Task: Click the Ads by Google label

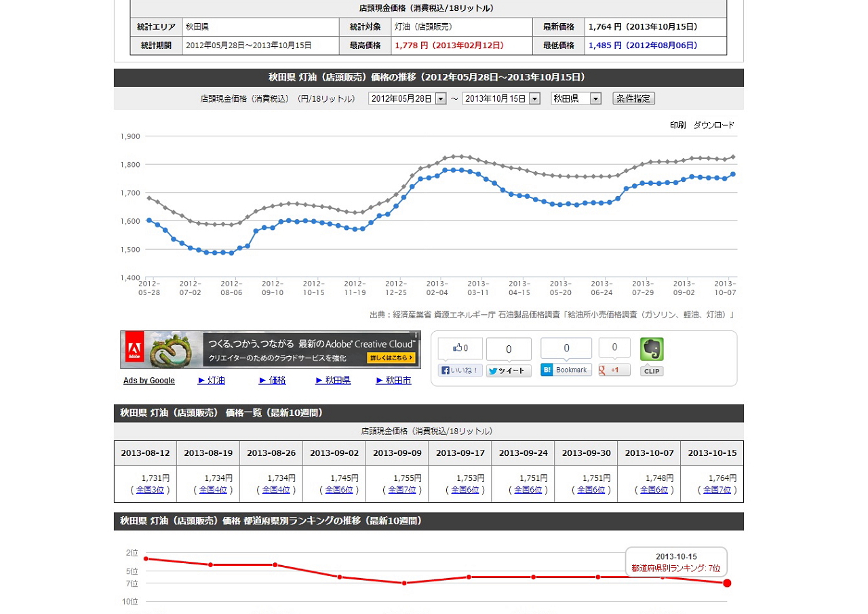Action: point(149,381)
